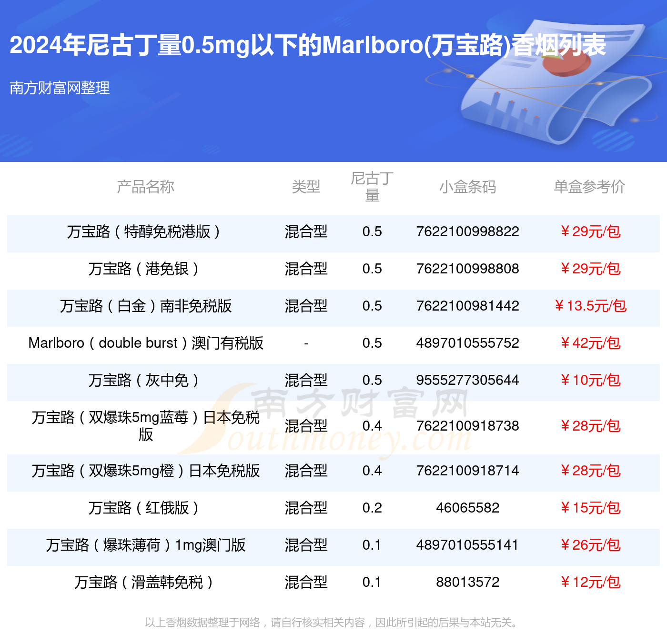This screenshot has width=667, height=644.
Task: Click barcode 46065582
Action: [467, 508]
